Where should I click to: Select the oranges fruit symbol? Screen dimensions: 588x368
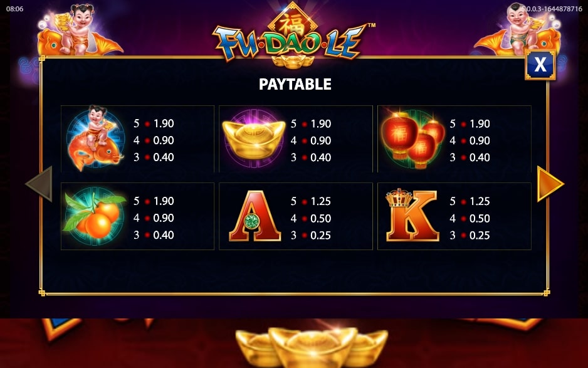(x=95, y=215)
